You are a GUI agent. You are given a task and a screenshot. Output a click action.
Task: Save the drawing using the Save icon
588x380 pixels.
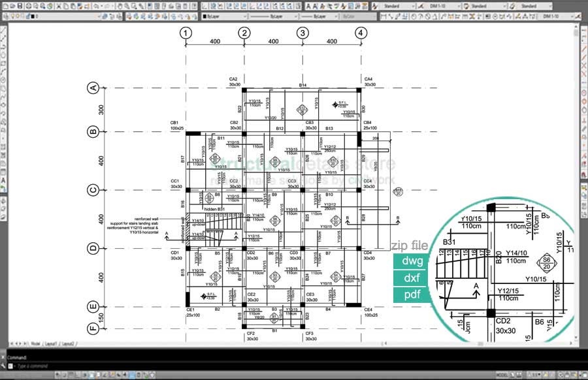(x=20, y=6)
